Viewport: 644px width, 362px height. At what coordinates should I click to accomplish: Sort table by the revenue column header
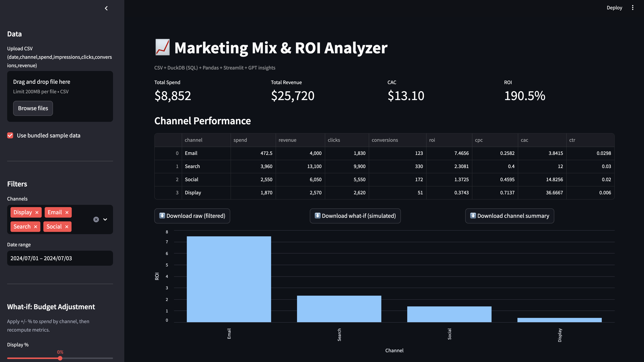click(x=300, y=140)
